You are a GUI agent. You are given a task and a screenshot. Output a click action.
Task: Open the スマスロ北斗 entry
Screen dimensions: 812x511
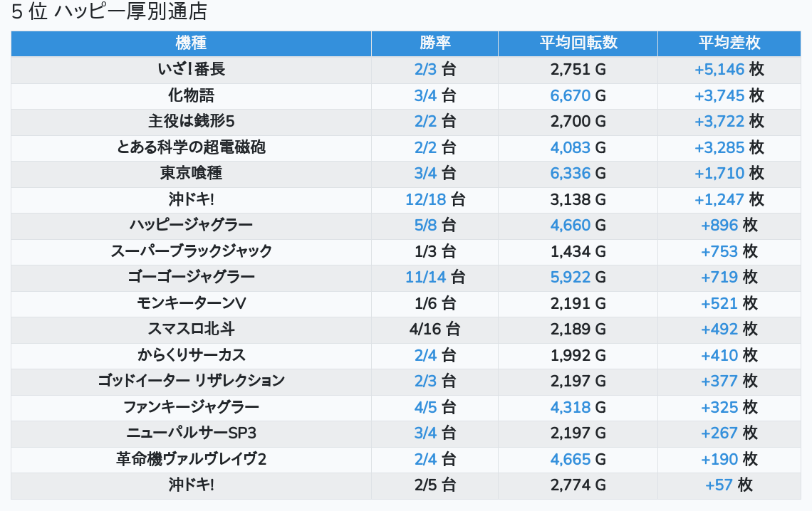[x=191, y=329]
